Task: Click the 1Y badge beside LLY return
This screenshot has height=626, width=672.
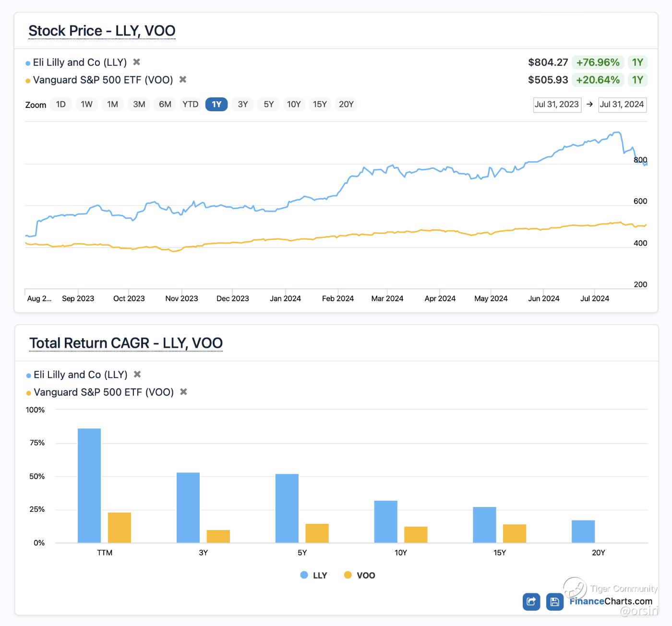Action: (637, 62)
